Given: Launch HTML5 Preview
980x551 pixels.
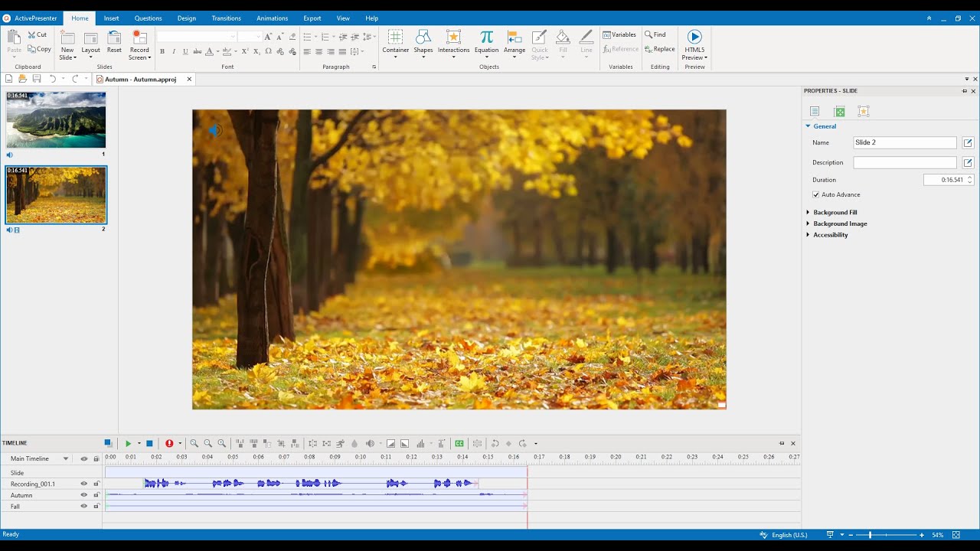Looking at the screenshot, I should 694,44.
